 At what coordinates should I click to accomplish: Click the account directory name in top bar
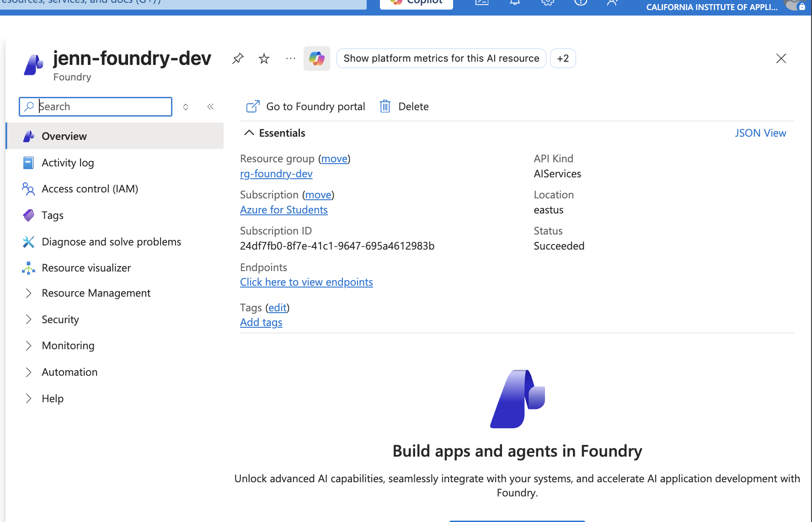point(711,7)
